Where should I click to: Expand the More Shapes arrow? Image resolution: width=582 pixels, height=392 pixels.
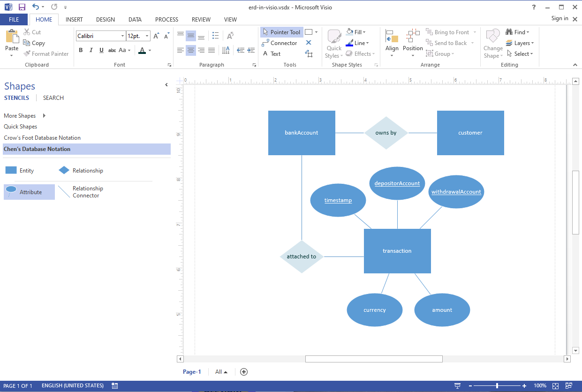(x=44, y=116)
